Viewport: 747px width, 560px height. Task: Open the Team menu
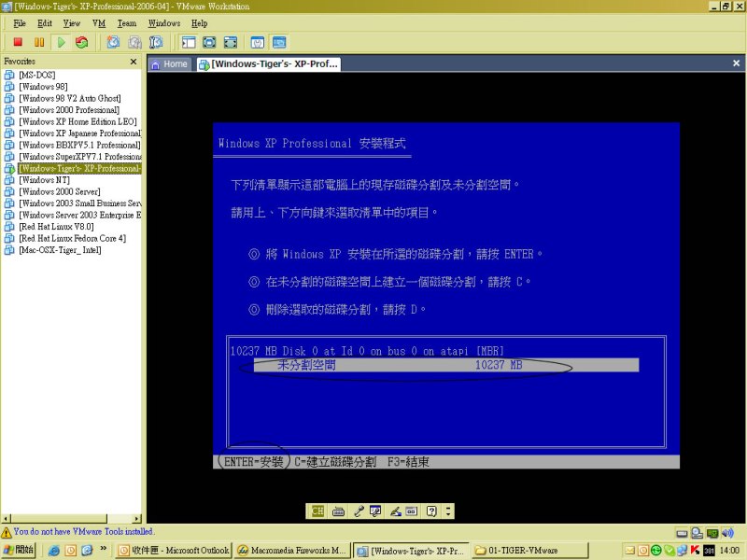tap(127, 23)
